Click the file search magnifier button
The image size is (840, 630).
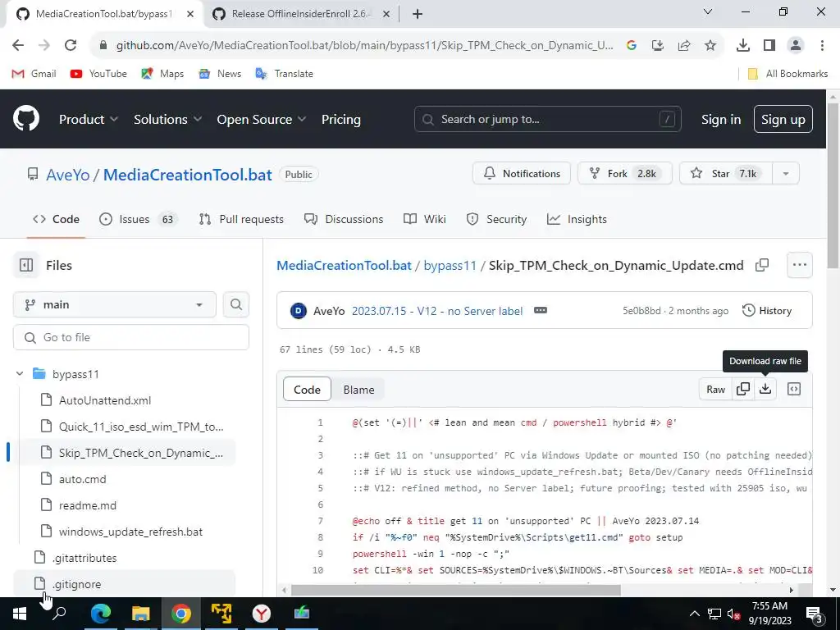[236, 305]
